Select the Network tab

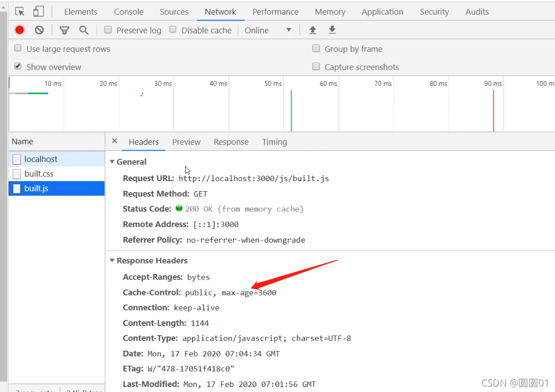coord(220,12)
